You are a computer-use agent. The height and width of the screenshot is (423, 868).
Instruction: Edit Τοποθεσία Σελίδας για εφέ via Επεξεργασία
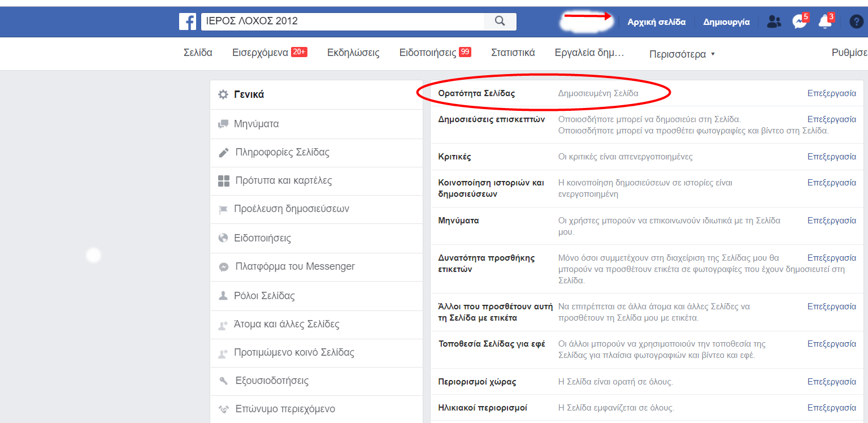click(x=832, y=344)
